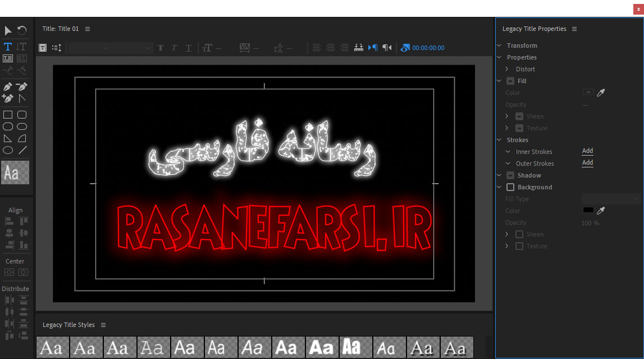The image size is (644, 359).
Task: Select the Convert Anchor Point tool
Action: (x=22, y=98)
